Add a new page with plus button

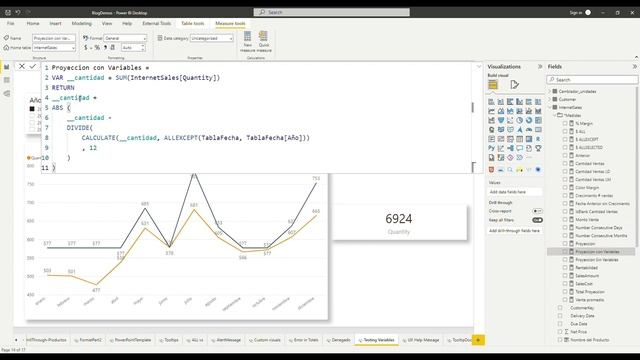pyautogui.click(x=478, y=340)
